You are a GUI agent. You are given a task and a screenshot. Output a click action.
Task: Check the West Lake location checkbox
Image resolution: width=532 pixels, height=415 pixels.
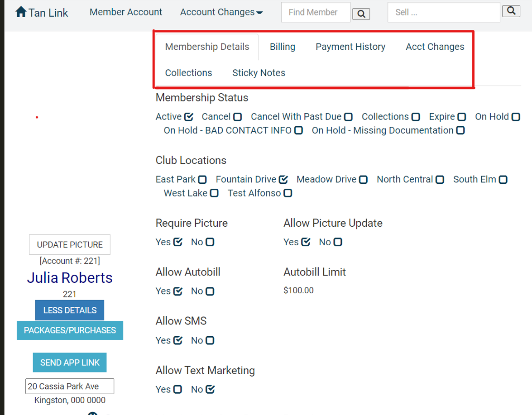pyautogui.click(x=214, y=193)
